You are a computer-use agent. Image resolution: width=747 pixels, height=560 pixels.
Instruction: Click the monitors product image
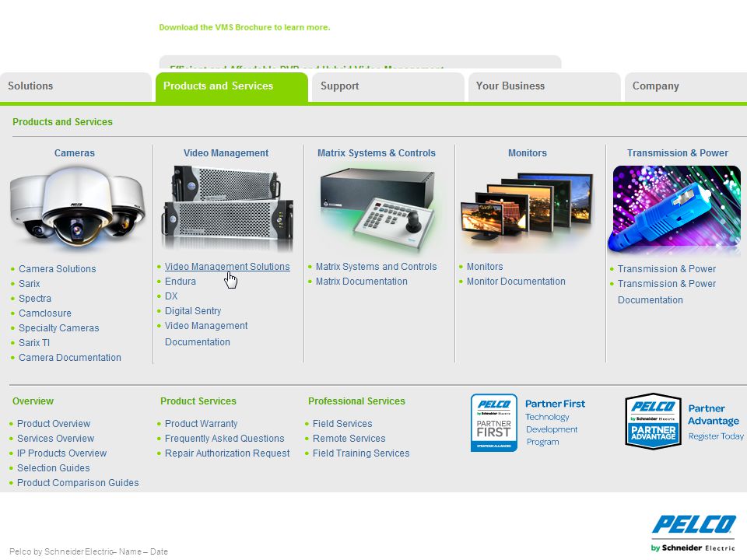tap(527, 208)
